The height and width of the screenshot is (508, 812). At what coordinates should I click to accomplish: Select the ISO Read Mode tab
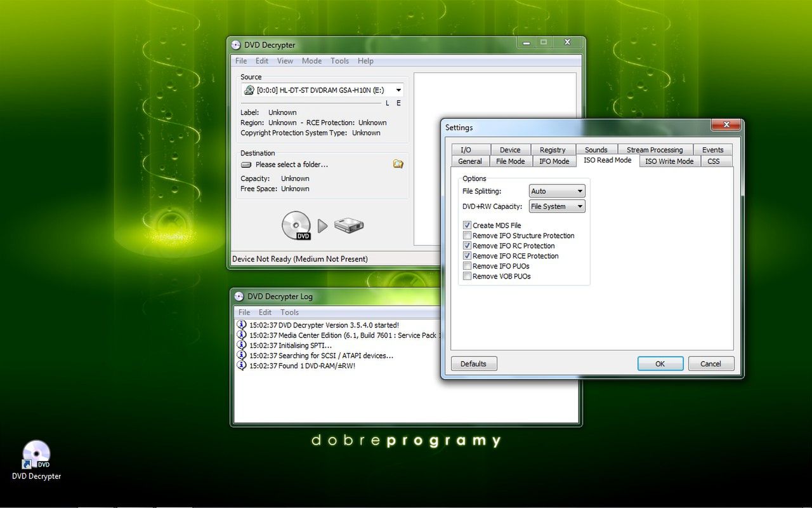(608, 160)
